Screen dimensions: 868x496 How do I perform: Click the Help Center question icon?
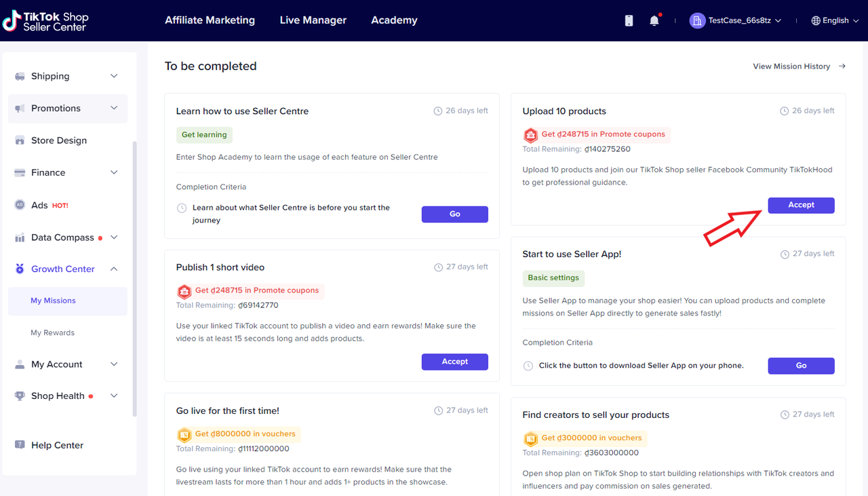tap(20, 445)
